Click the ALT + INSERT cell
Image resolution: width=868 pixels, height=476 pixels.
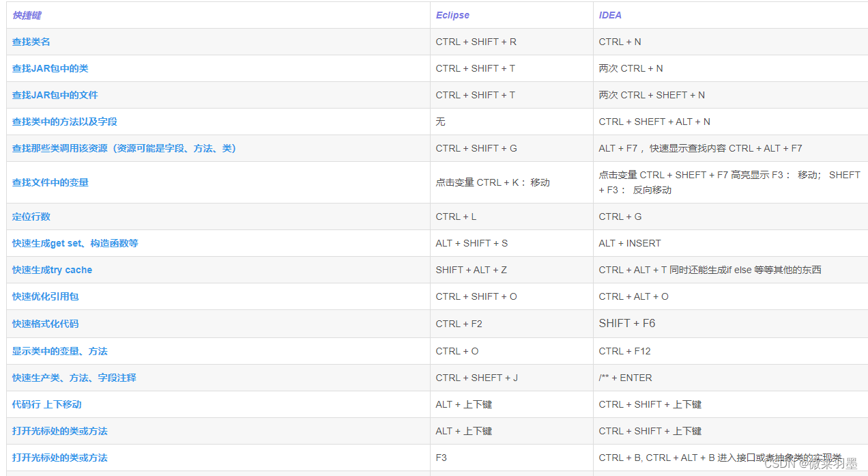click(x=630, y=243)
